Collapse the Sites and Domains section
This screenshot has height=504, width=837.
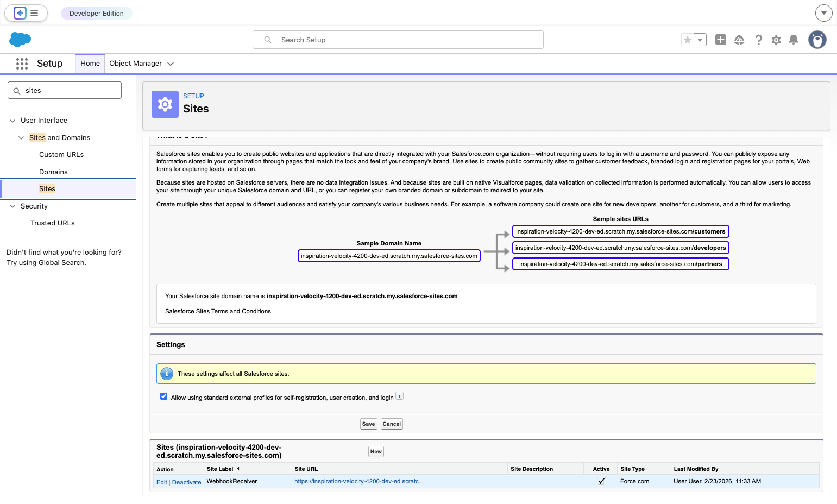(x=21, y=138)
